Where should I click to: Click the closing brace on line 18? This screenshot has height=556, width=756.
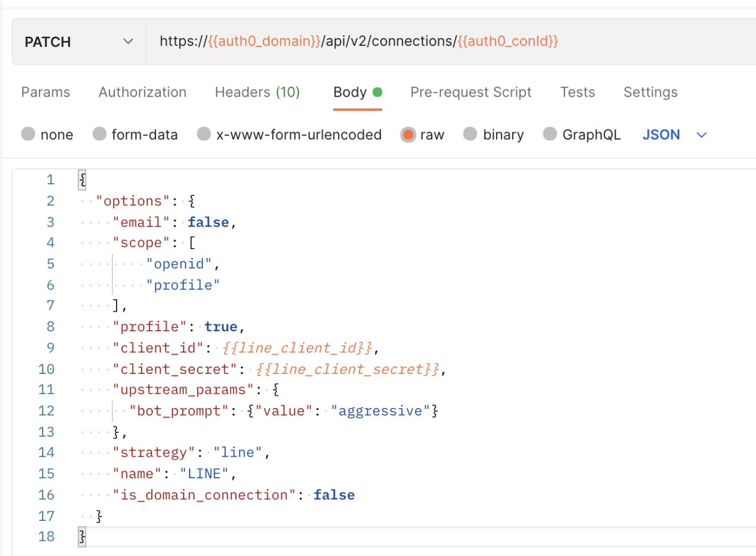click(x=82, y=537)
